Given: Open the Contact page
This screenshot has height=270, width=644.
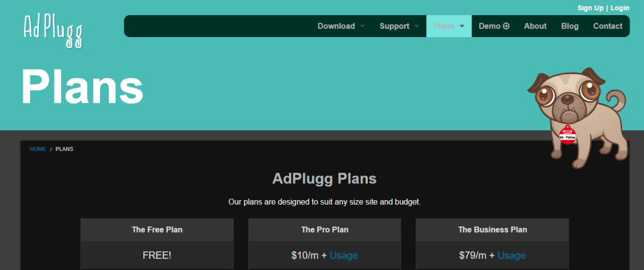Looking at the screenshot, I should 608,26.
